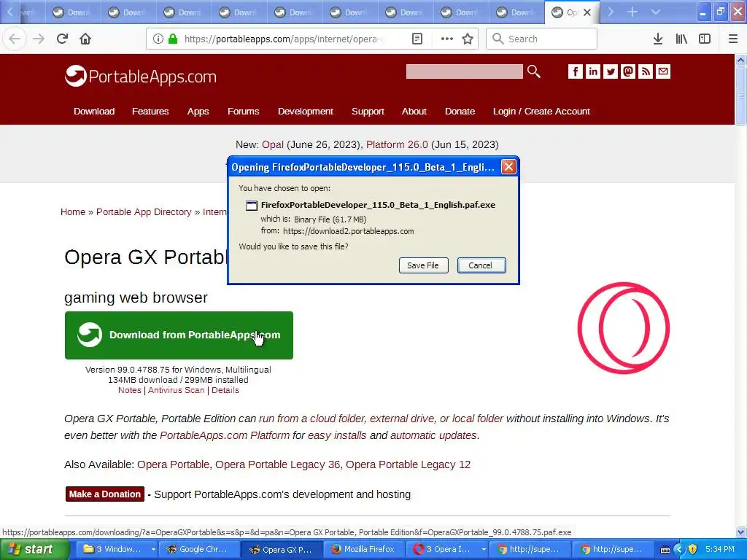Follow the automatic updates link

(433, 435)
